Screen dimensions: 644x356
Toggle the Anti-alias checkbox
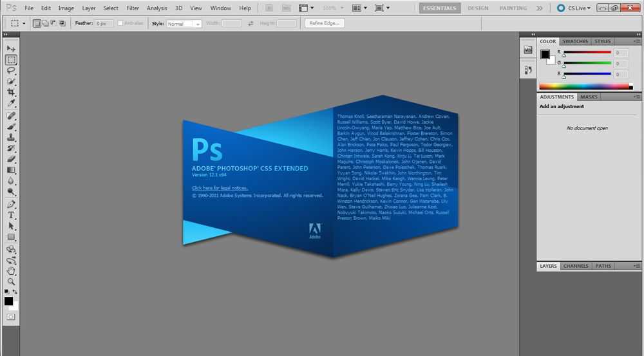120,23
